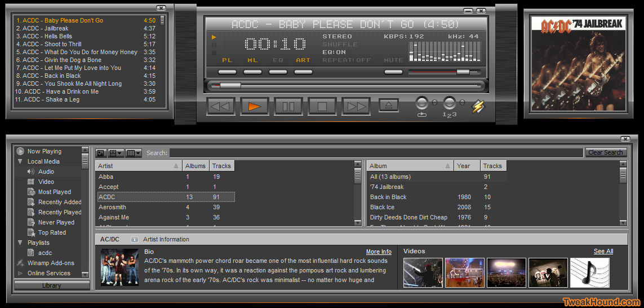644x308 pixels.
Task: Sort albums by the Tracks column header
Action: (x=493, y=166)
